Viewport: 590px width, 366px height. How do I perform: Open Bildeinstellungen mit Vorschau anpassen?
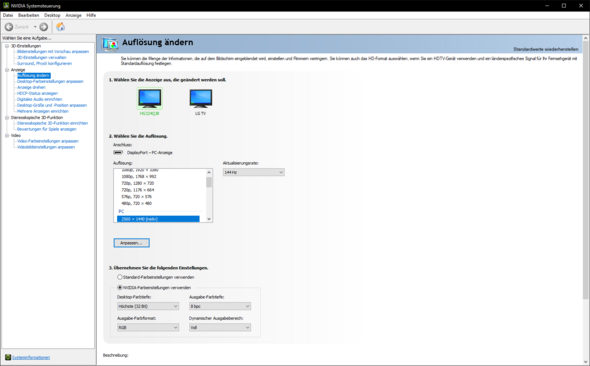tap(53, 52)
